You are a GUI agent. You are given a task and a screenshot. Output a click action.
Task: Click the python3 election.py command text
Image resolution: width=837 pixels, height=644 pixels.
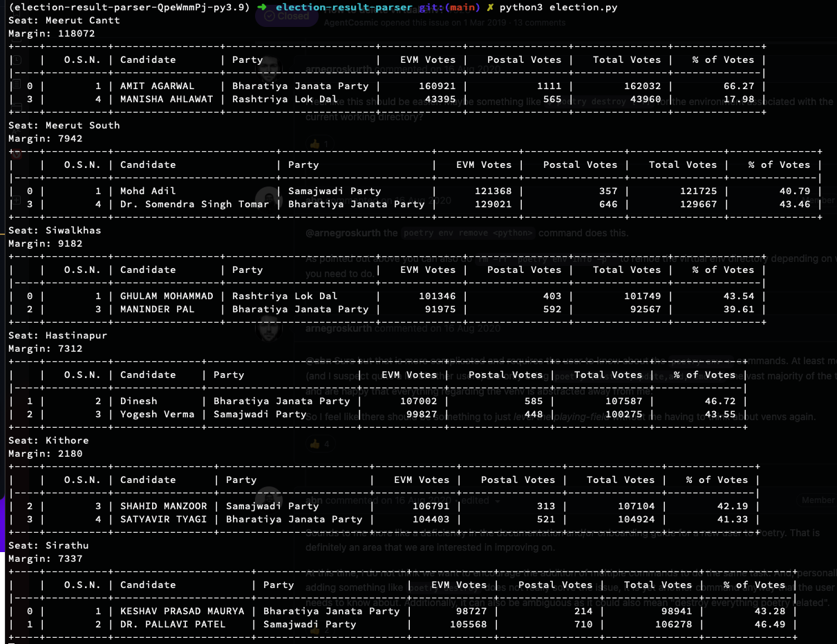click(x=558, y=7)
